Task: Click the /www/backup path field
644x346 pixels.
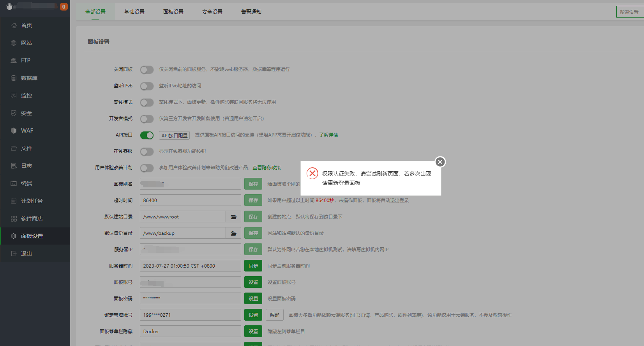Action: (x=183, y=233)
